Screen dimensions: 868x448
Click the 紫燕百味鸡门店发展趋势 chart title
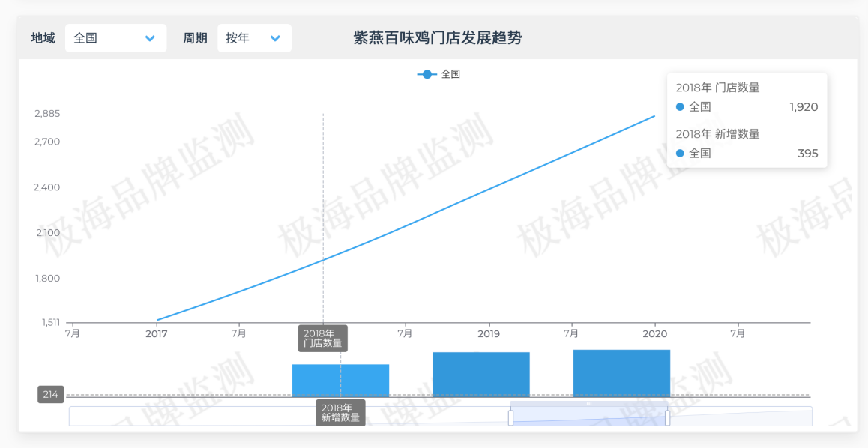tap(438, 38)
